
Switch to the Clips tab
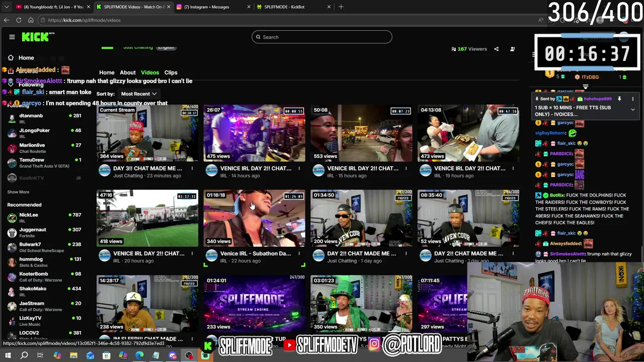click(x=171, y=72)
